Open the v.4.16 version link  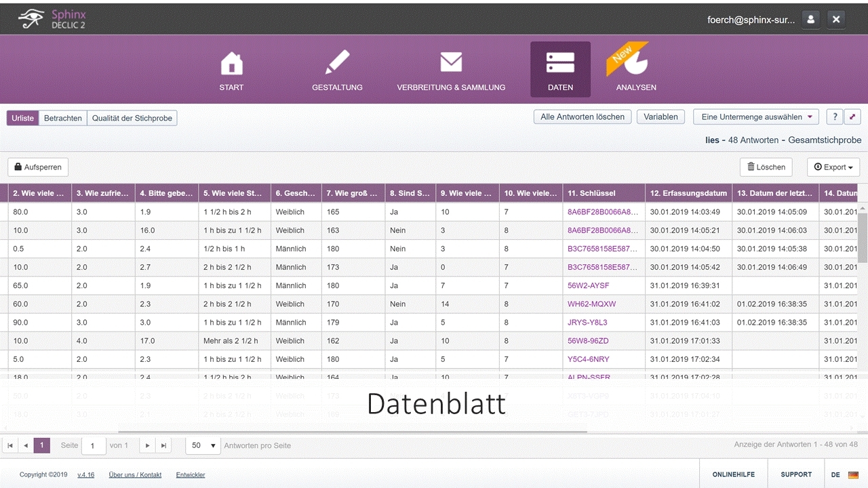click(86, 475)
